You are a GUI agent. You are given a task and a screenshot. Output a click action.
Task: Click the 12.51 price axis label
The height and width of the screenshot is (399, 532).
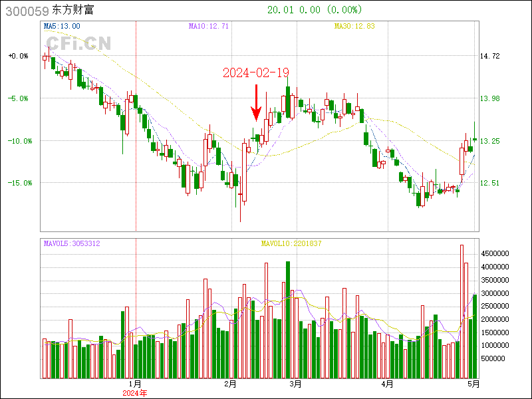coord(489,183)
